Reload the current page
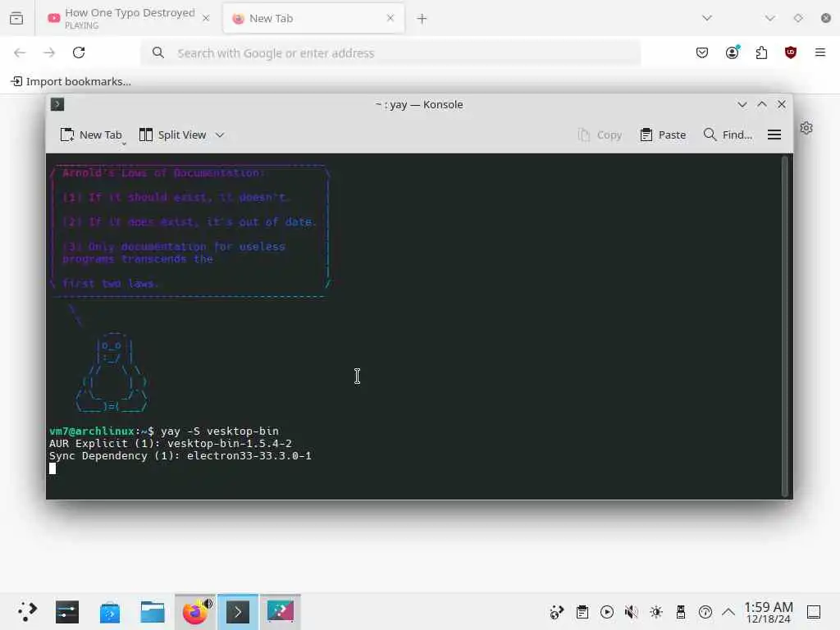Screen dimensions: 840x630 [x=79, y=52]
